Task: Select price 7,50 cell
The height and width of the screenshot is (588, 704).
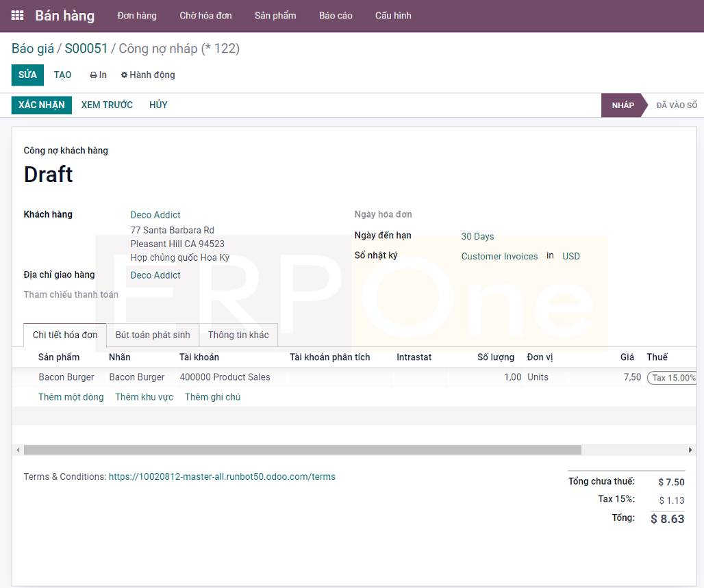Action: click(x=632, y=377)
